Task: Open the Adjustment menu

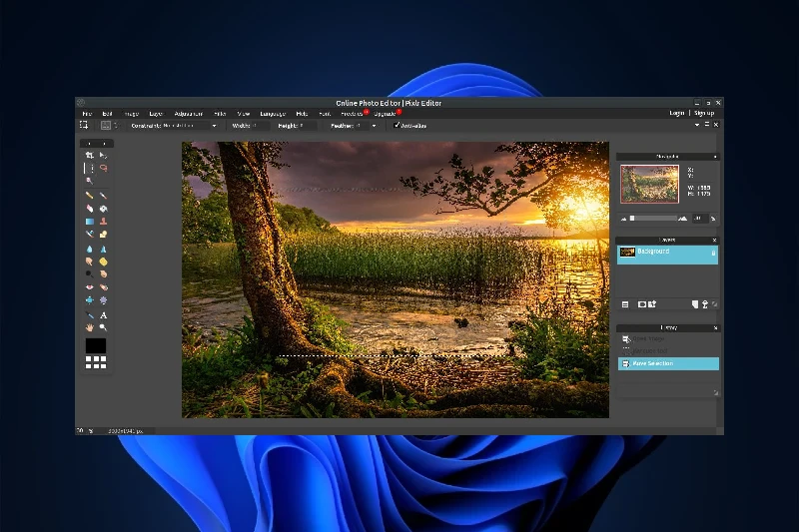Action: (x=189, y=114)
